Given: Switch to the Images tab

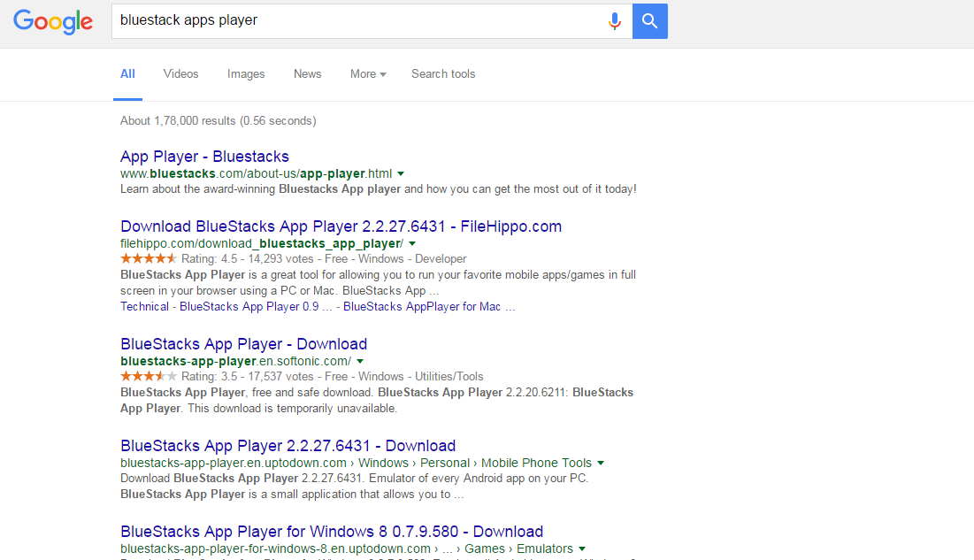Looking at the screenshot, I should click(246, 74).
